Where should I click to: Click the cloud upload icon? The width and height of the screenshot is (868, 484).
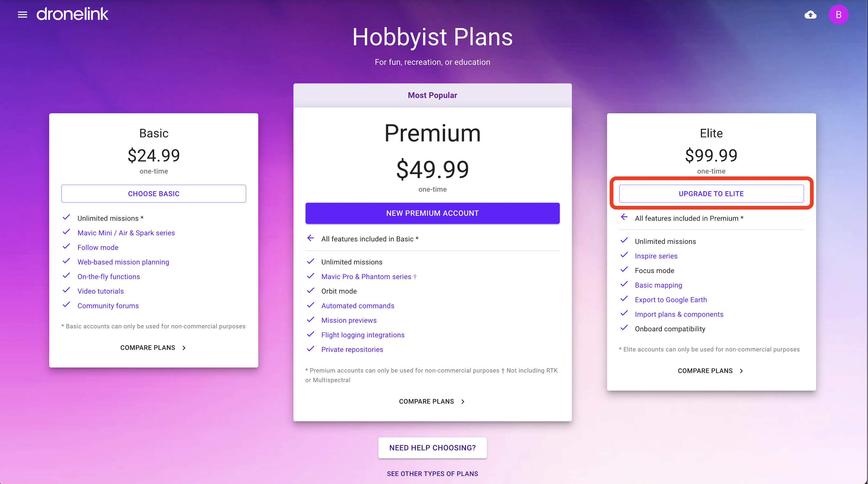810,15
